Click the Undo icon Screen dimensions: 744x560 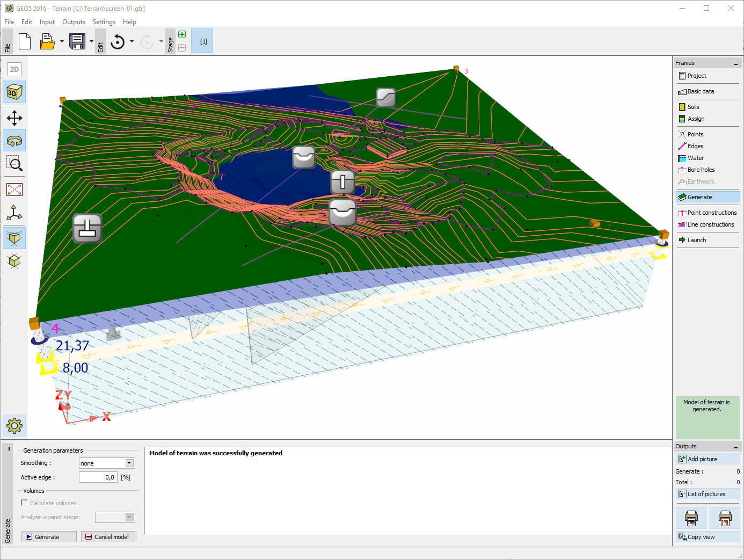pos(118,41)
